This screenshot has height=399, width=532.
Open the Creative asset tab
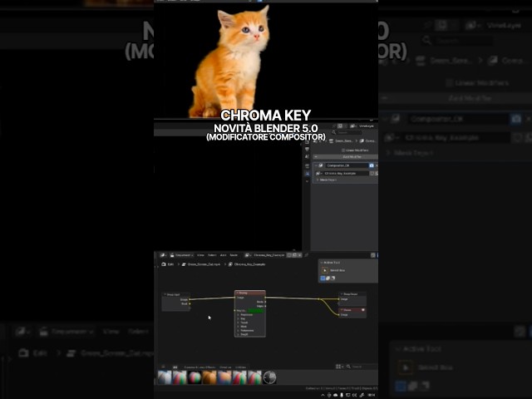click(225, 367)
